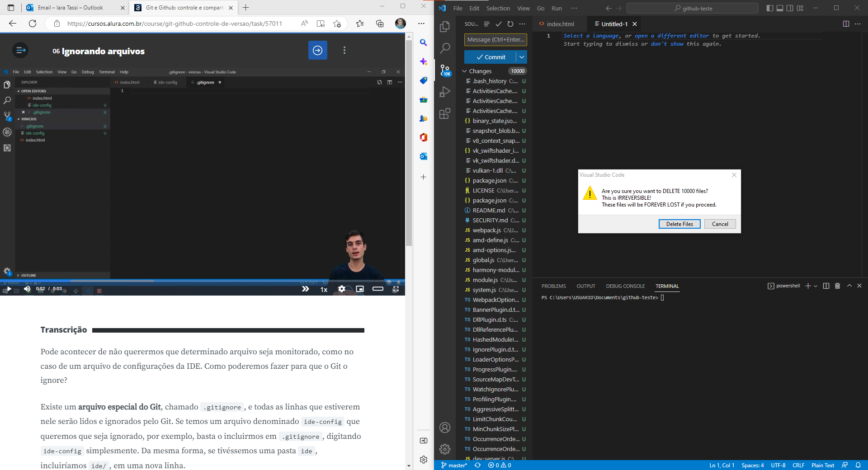This screenshot has width=868, height=470.
Task: Open video settings gear in the player
Action: 342,289
